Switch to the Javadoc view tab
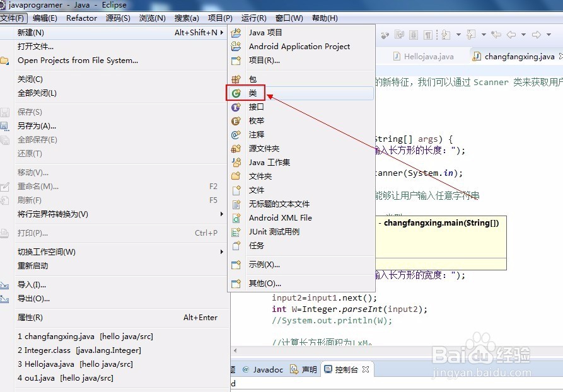Image resolution: width=563 pixels, height=392 pixels. pos(263,369)
